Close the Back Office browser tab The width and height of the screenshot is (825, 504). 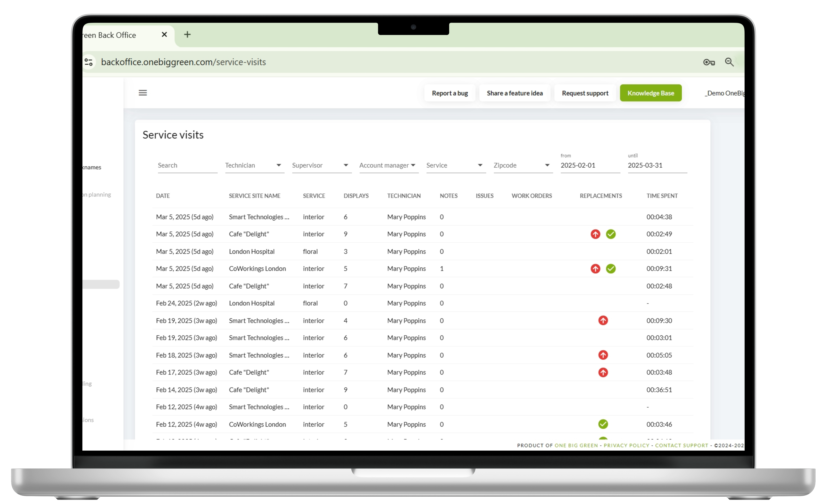pos(164,34)
